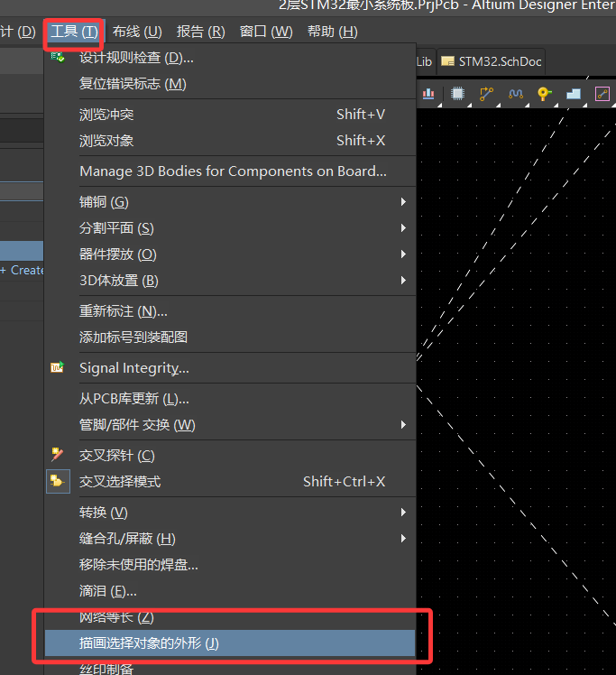Click the design rule check icon
Screen dimensions: 616x675
click(x=58, y=57)
